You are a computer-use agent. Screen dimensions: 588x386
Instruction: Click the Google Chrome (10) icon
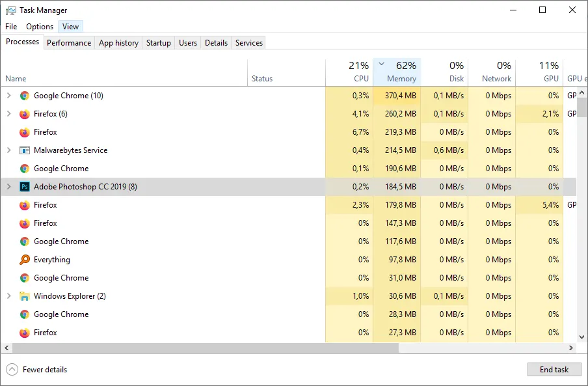(x=24, y=96)
